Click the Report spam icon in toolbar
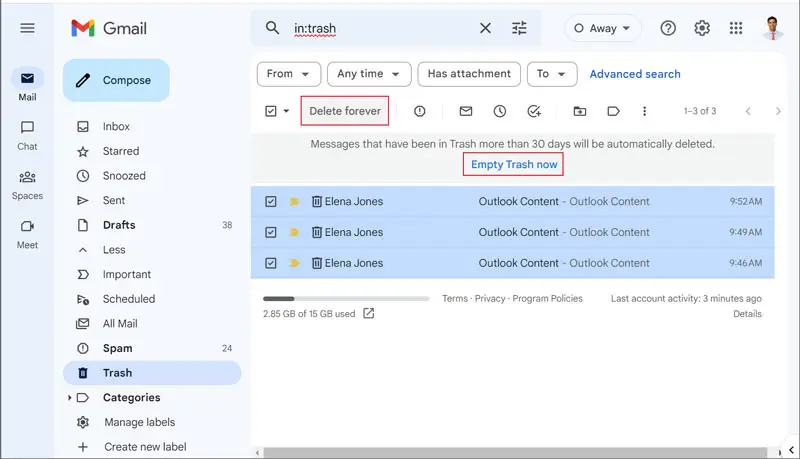 419,111
